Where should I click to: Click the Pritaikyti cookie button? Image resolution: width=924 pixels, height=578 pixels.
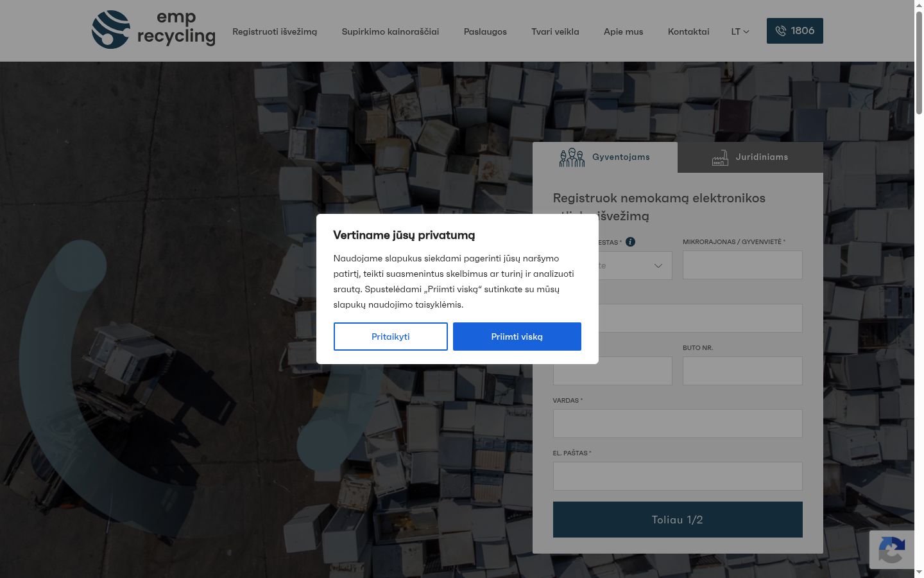coord(391,337)
